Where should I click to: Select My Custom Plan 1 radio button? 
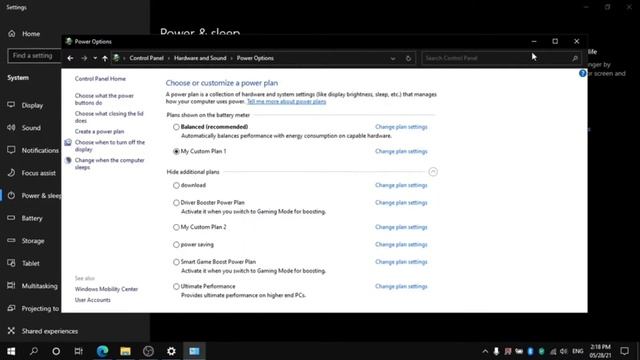[176, 151]
